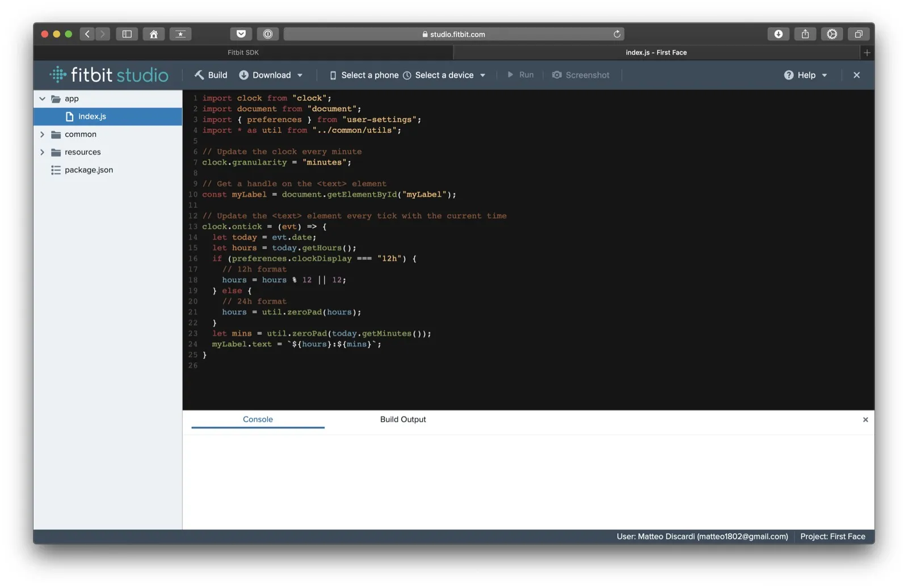The image size is (908, 588).
Task: Open the Fitbit SDK browser tab
Action: pos(243,52)
